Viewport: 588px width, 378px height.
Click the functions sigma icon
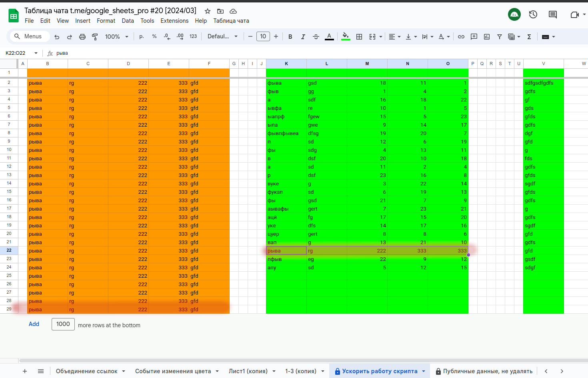pyautogui.click(x=529, y=37)
